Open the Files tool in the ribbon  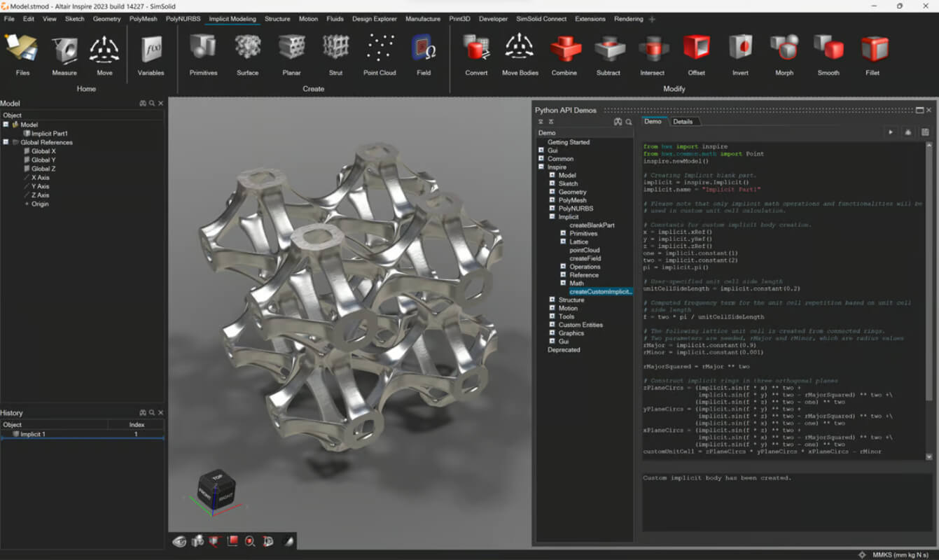click(x=22, y=55)
